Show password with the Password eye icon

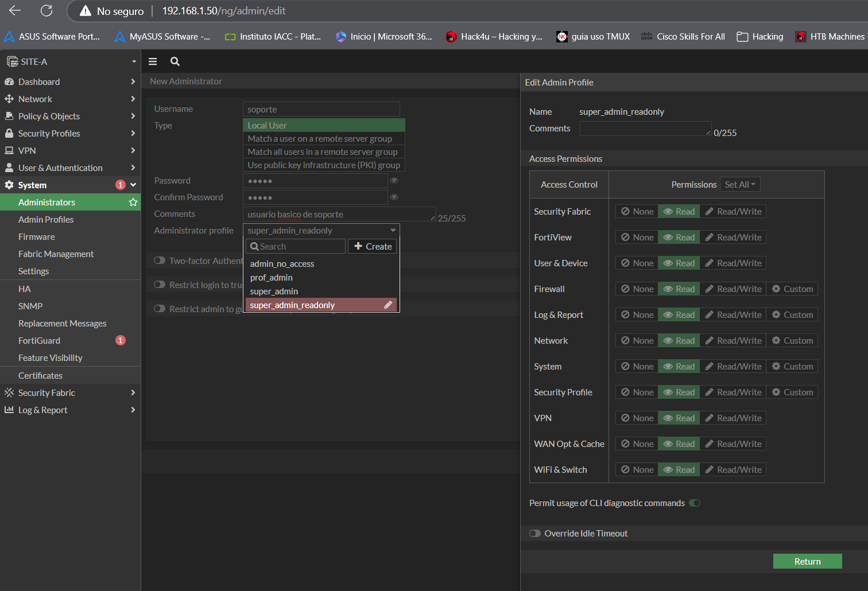[394, 181]
